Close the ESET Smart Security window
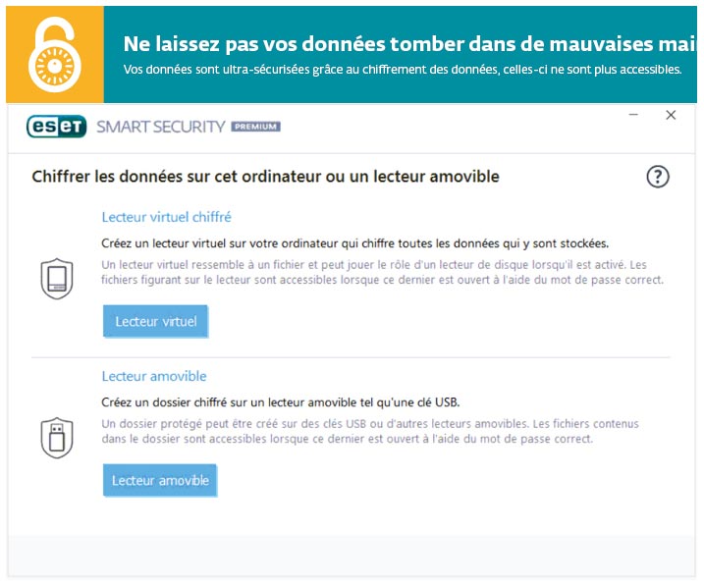 (671, 115)
